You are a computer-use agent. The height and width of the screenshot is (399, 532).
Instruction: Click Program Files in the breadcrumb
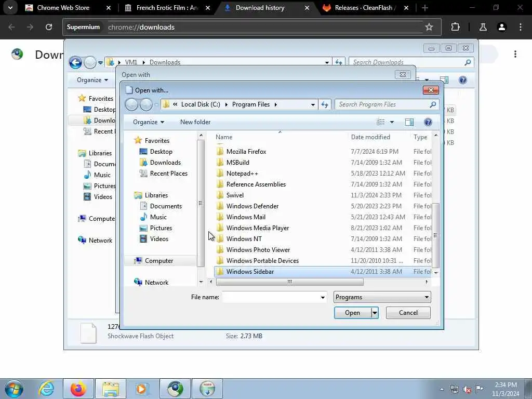click(251, 104)
